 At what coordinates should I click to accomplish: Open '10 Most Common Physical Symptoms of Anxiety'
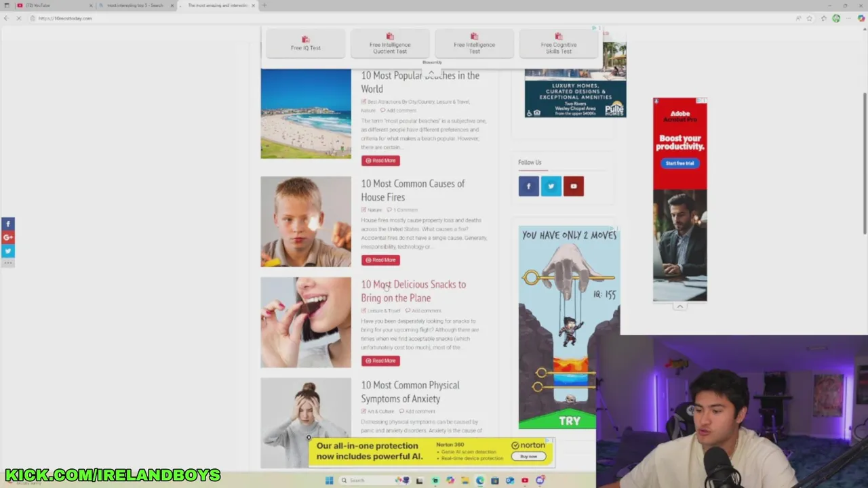coord(410,392)
